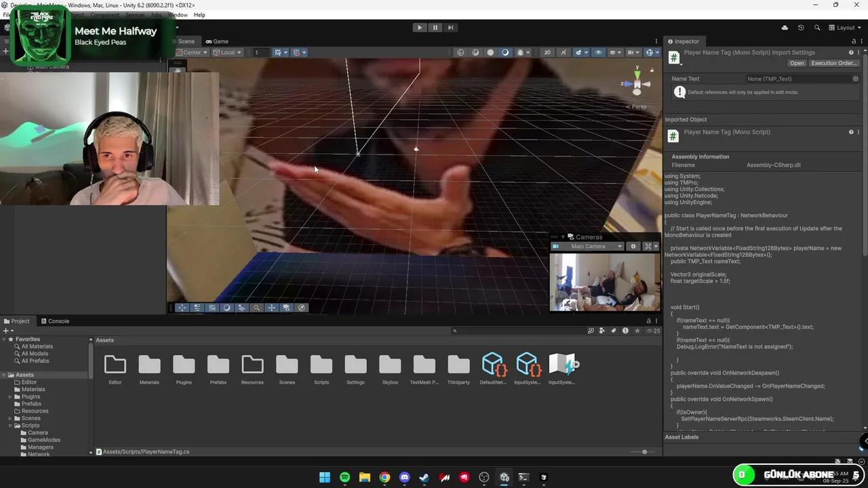Open the Scene render layers stack icon

coord(612,53)
